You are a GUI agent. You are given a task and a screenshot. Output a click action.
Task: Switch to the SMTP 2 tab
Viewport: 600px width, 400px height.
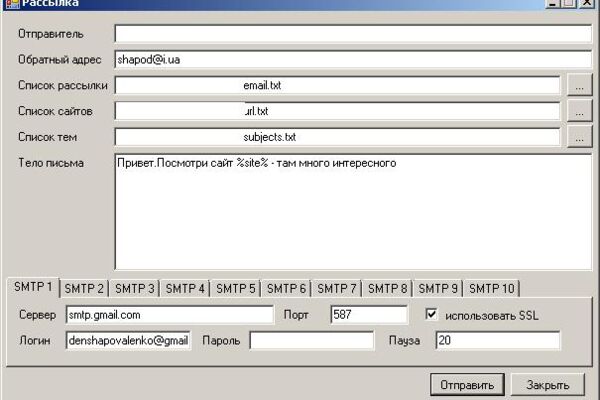tap(84, 289)
